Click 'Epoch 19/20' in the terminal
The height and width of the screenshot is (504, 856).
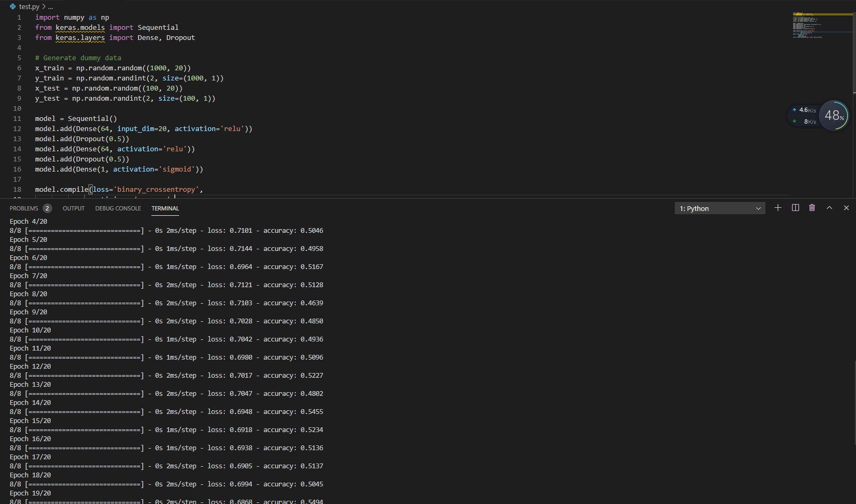[30, 493]
